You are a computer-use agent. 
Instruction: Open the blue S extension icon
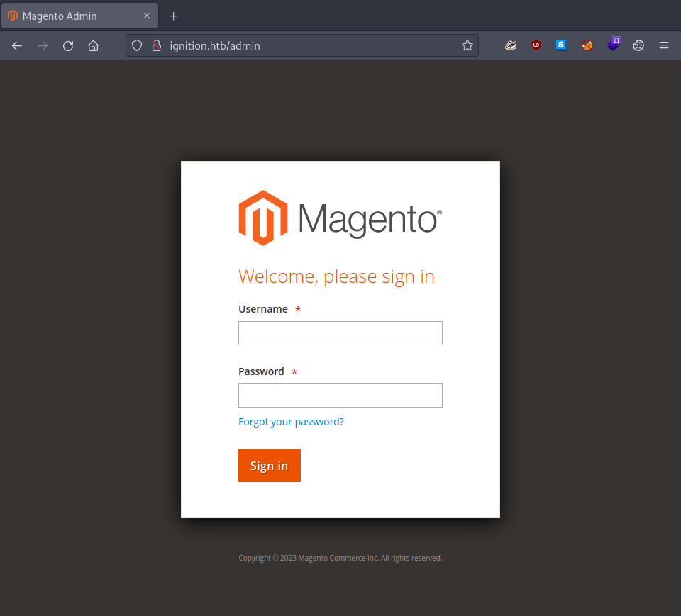561,45
